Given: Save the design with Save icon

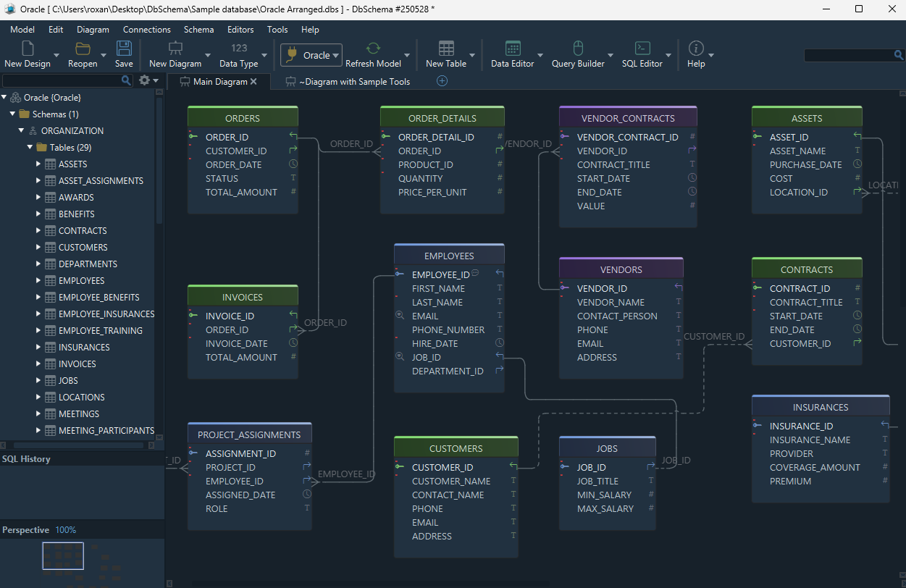Looking at the screenshot, I should click(x=124, y=49).
